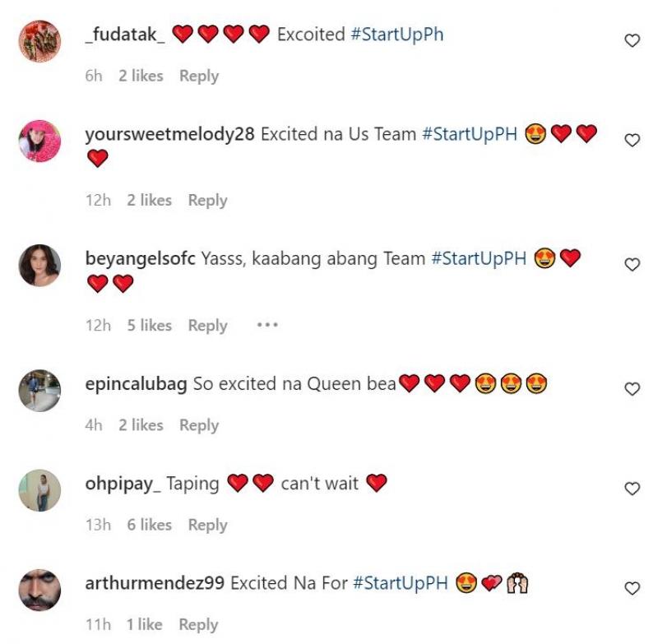Like ohpipay_'s Taping comment
This screenshot has height=644, width=658.
coord(632,489)
